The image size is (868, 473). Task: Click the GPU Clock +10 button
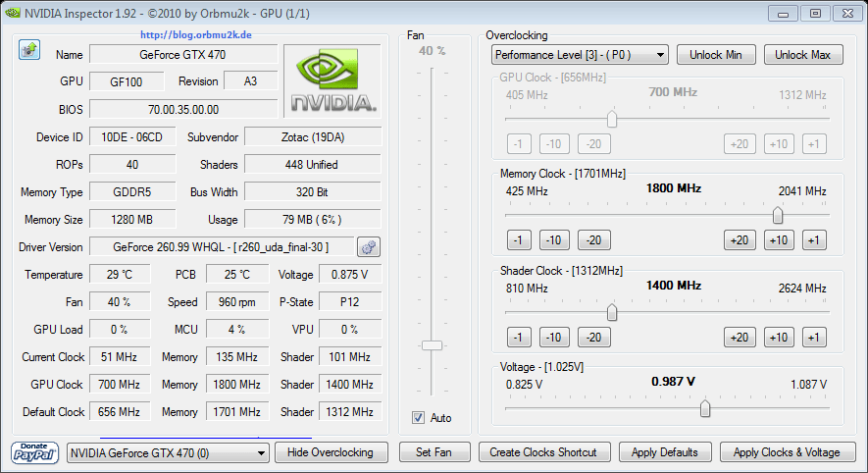pos(779,144)
